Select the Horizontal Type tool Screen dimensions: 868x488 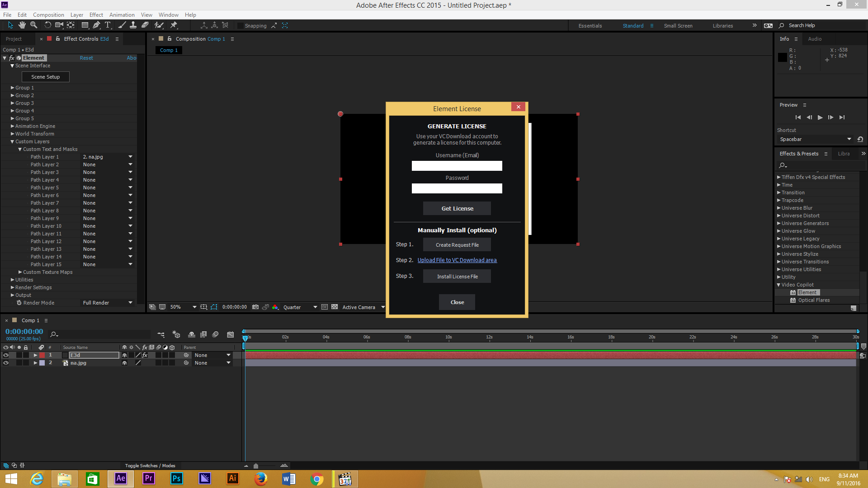[108, 25]
